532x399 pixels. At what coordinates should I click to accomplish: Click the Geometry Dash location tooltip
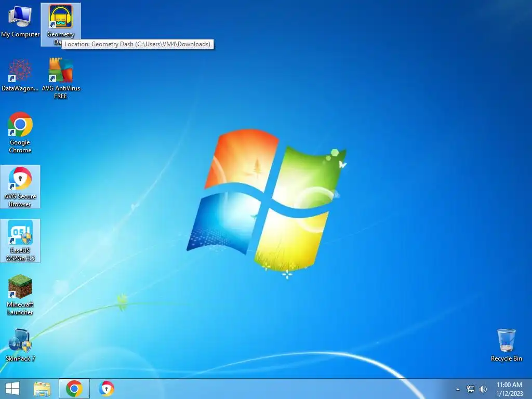[137, 44]
